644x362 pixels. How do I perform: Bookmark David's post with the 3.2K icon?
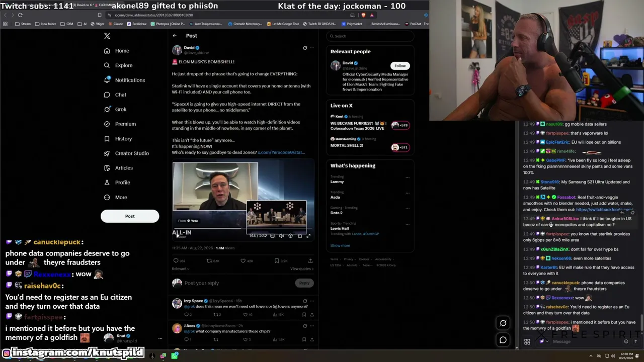(277, 261)
